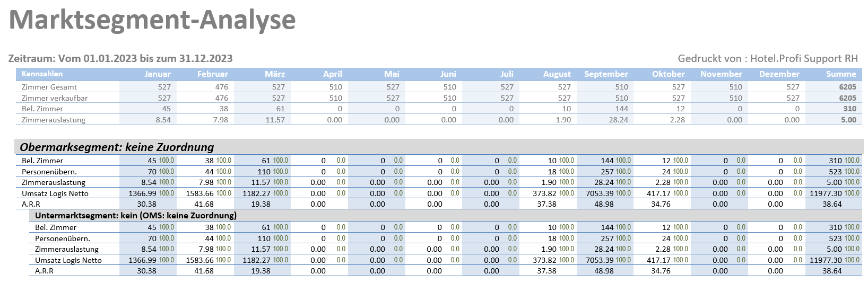Select Obermarksegment A.R.R value 41.68 for Februar
The image size is (868, 283).
204,204
